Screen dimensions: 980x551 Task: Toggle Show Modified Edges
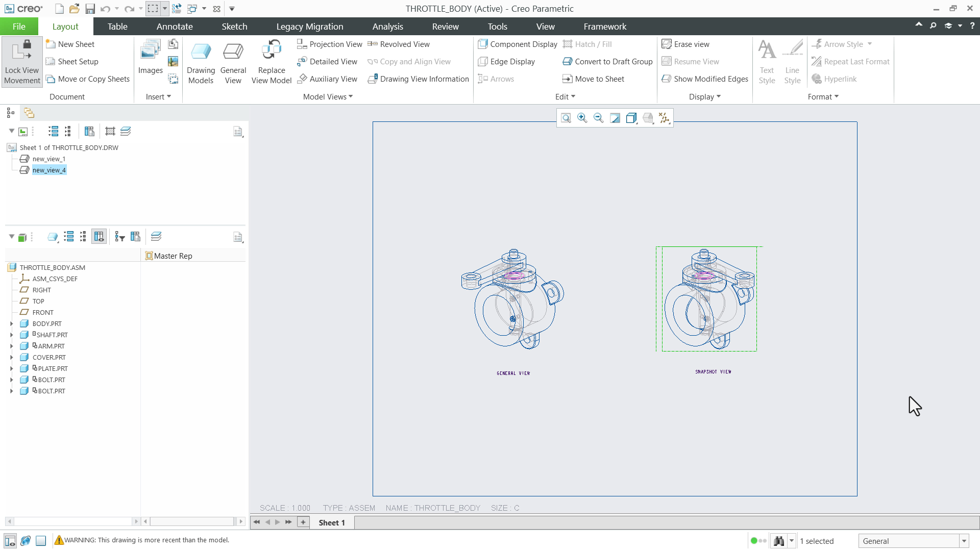click(704, 79)
